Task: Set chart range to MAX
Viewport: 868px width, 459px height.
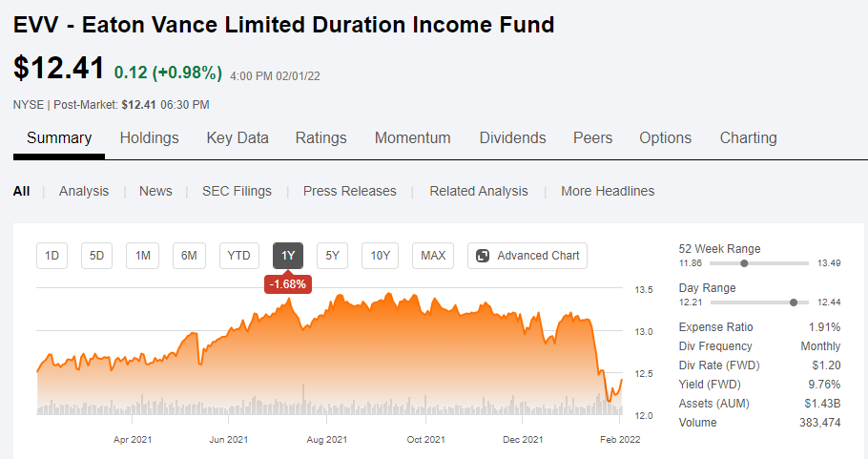Action: (433, 256)
